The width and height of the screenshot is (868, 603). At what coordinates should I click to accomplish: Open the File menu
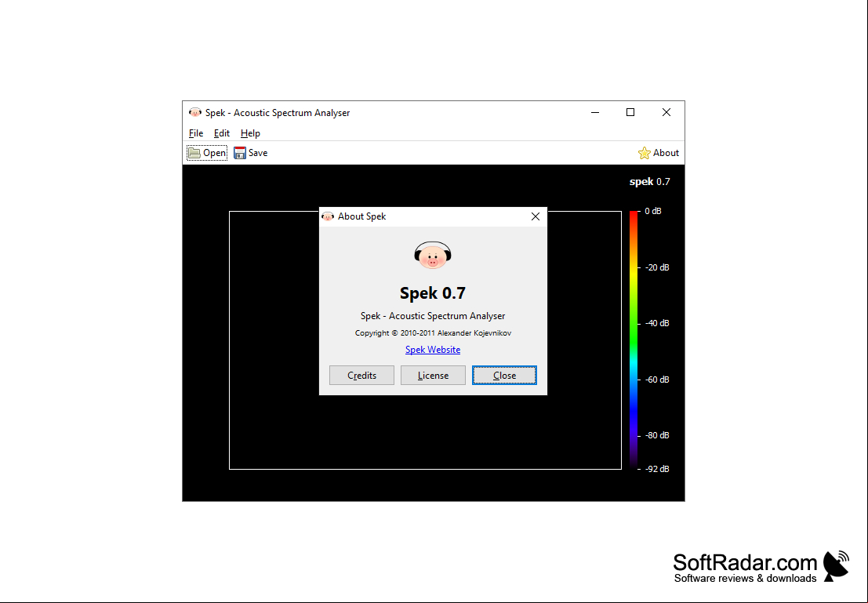click(196, 133)
